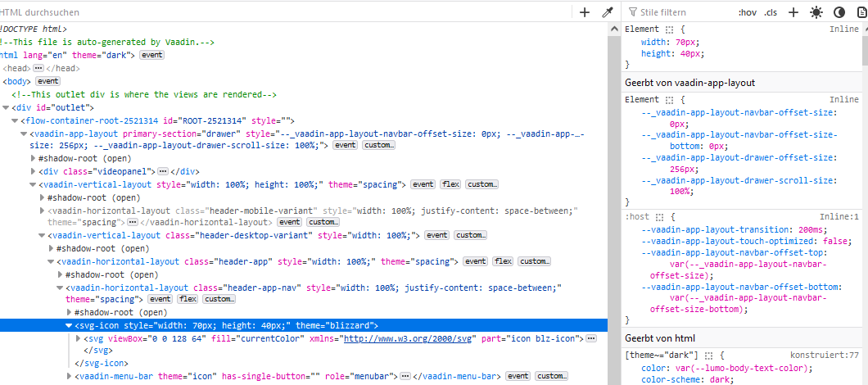
Task: Click selector highlighter icon beside first Element rule
Action: (x=669, y=29)
